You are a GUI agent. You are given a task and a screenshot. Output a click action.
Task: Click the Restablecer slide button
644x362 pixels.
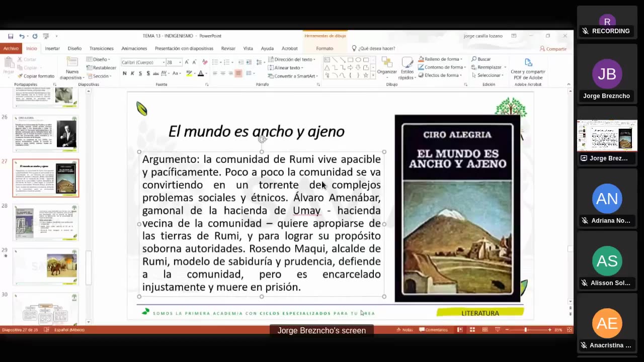[x=101, y=68]
